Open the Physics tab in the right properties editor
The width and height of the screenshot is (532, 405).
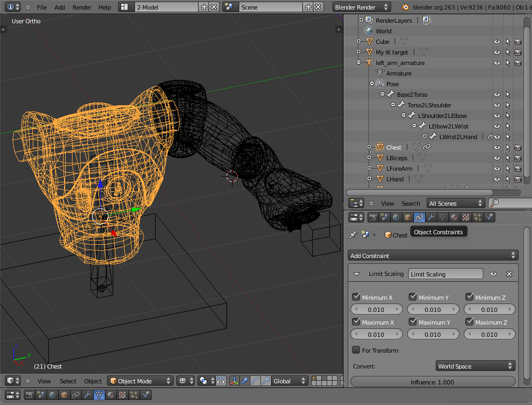(x=489, y=217)
